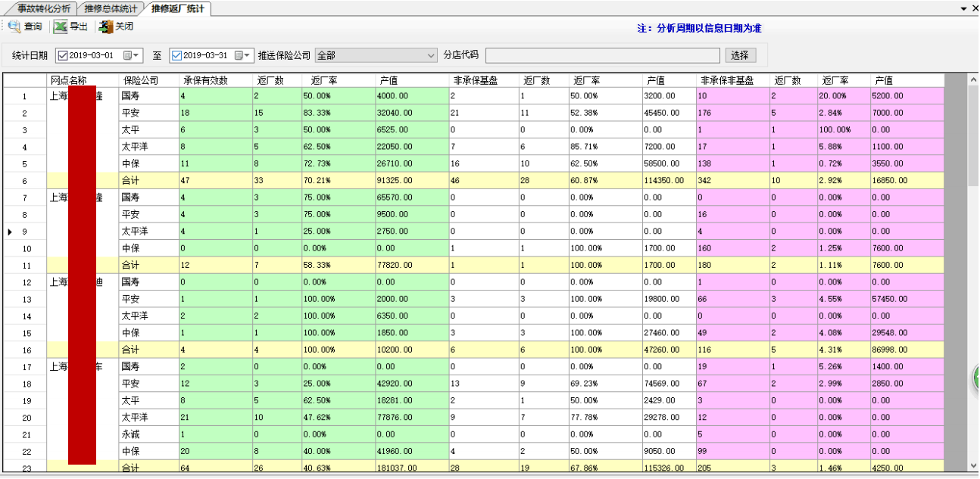Expand the 推送保险公司 dropdown showing 全部
This screenshot has width=980, height=479.
click(431, 55)
